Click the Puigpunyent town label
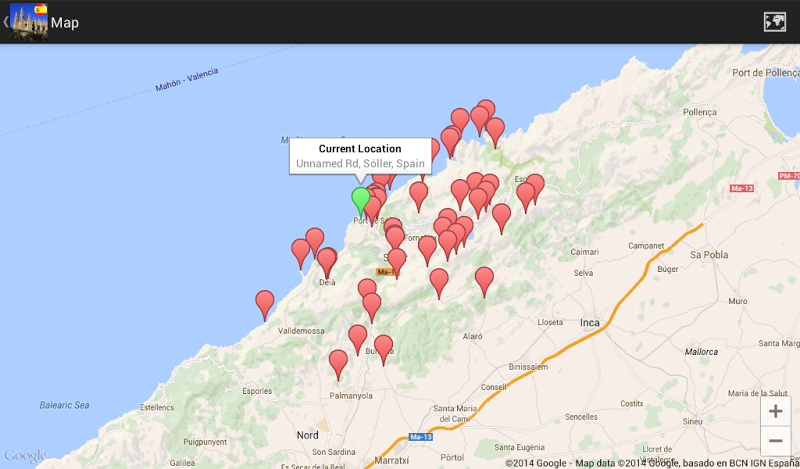 [x=205, y=442]
